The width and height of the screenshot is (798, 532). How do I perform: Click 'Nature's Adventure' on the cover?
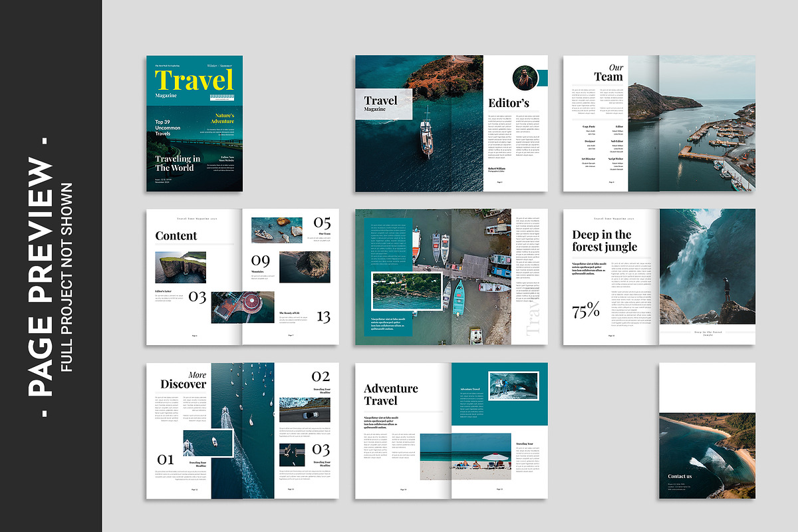coord(222,118)
